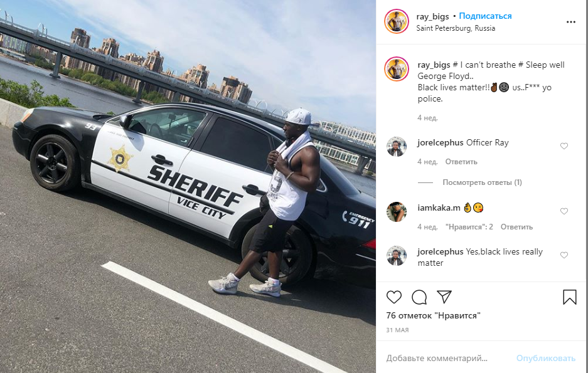Open iamkaka.m profile avatar
Viewport: 588px width, 373px height.
pos(397,212)
